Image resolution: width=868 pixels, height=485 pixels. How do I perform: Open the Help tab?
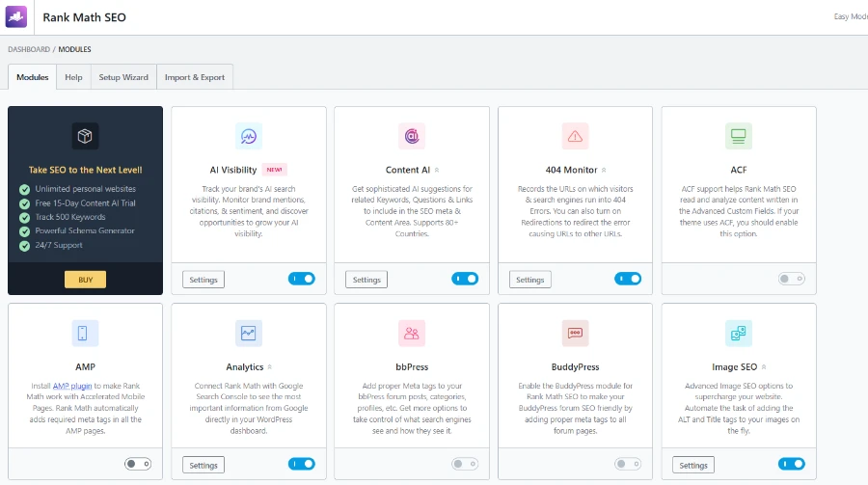coord(73,77)
